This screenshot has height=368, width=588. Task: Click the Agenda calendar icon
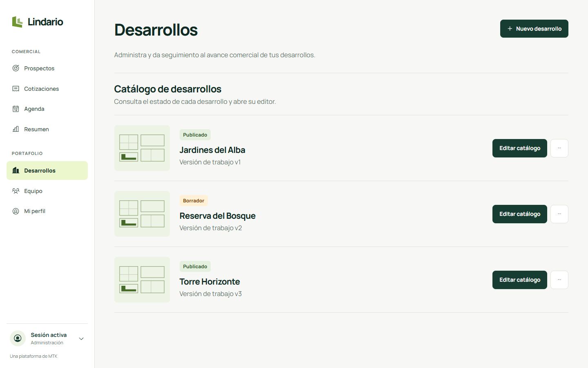point(16,109)
